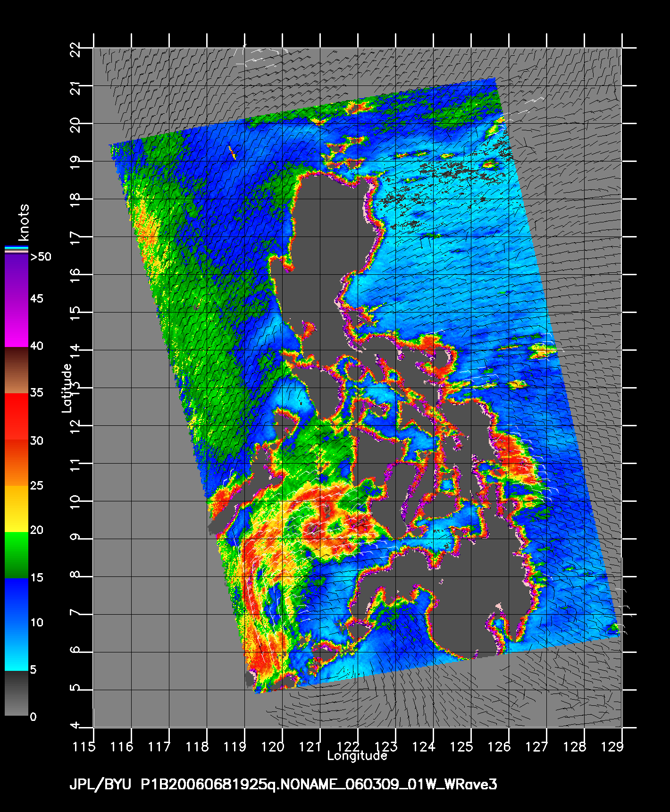Click the 'knots' colorbar unit label

(x=23, y=222)
